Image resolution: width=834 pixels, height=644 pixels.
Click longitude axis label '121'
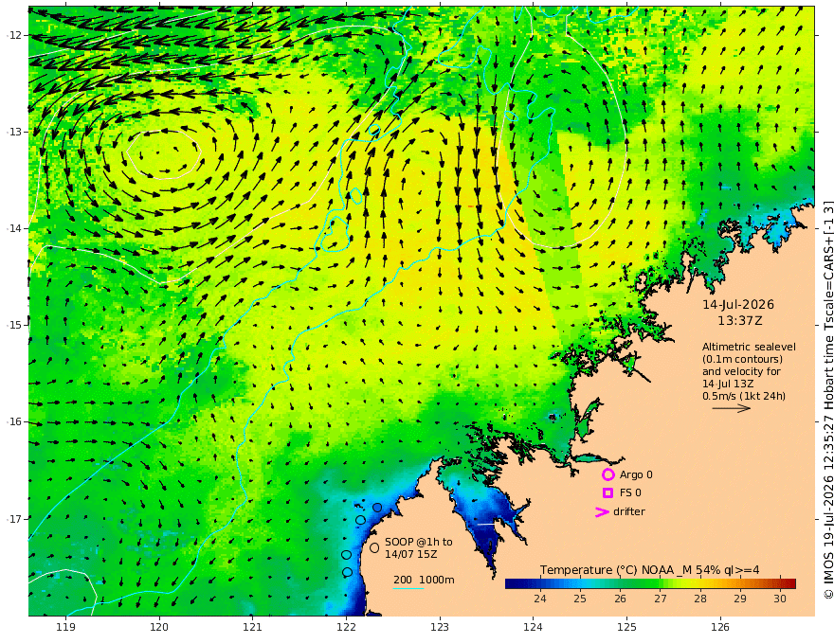pos(253,627)
